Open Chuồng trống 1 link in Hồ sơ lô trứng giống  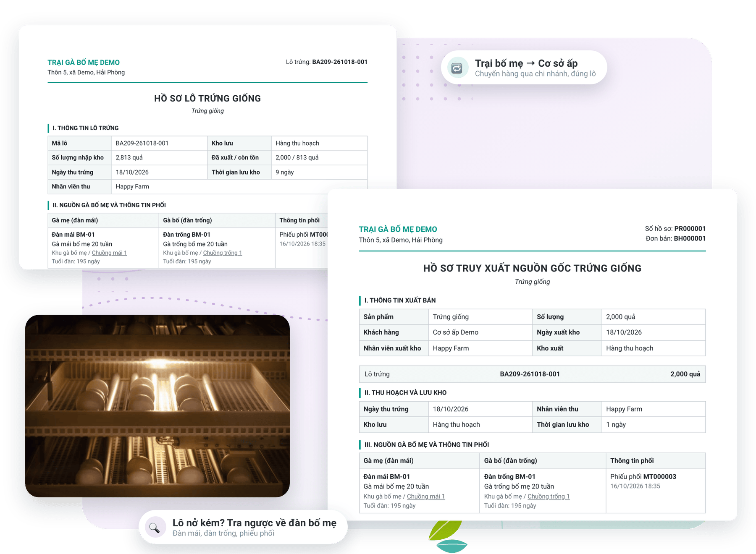[x=223, y=253]
